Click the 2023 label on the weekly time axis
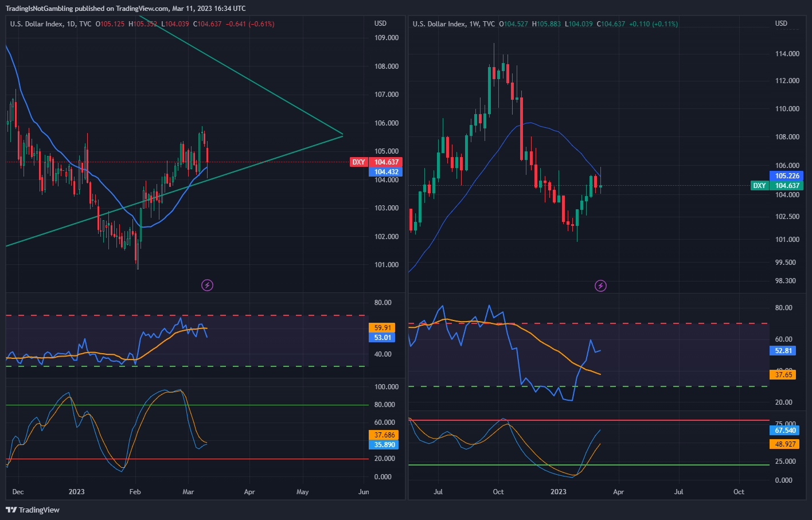 (558, 492)
